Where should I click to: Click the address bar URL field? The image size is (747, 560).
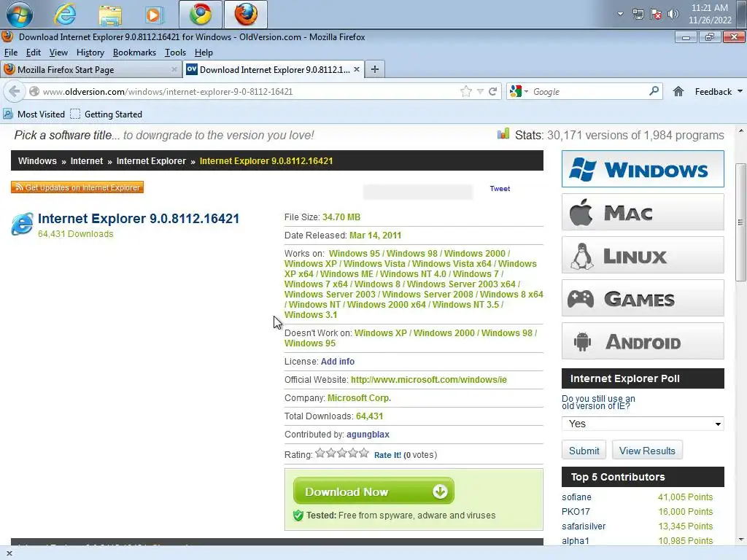pyautogui.click(x=248, y=91)
